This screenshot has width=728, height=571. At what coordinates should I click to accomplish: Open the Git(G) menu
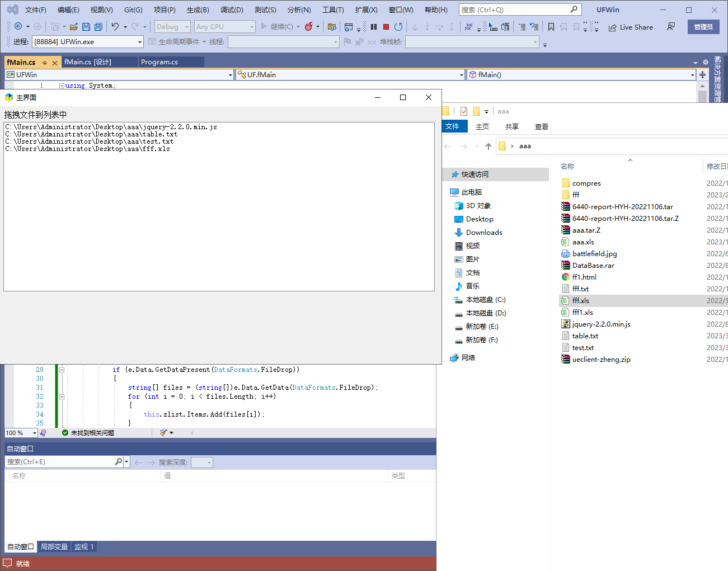tap(133, 10)
